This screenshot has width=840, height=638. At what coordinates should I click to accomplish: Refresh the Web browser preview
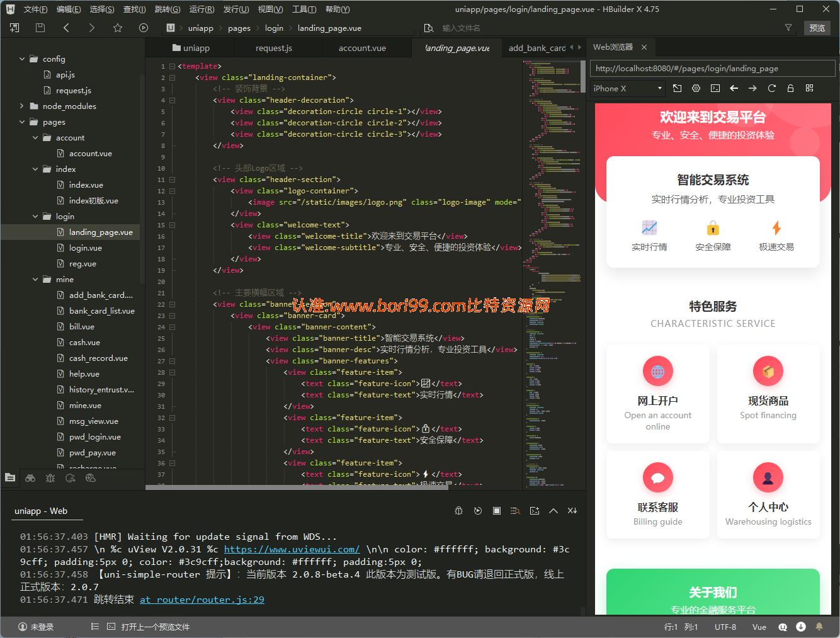771,88
